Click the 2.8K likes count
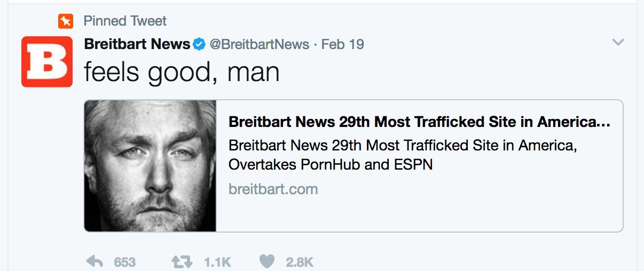644x271 pixels. (300, 262)
